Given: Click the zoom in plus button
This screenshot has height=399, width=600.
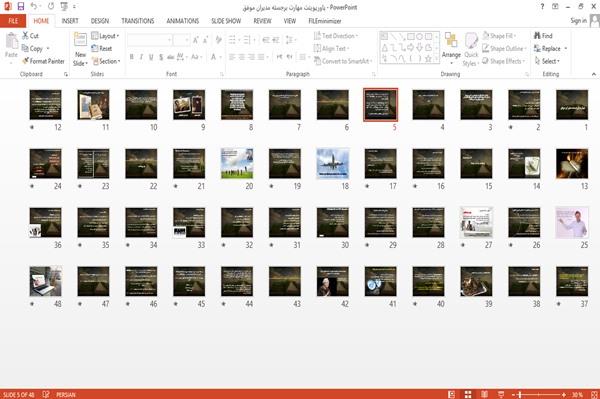Looking at the screenshot, I should pyautogui.click(x=564, y=394).
